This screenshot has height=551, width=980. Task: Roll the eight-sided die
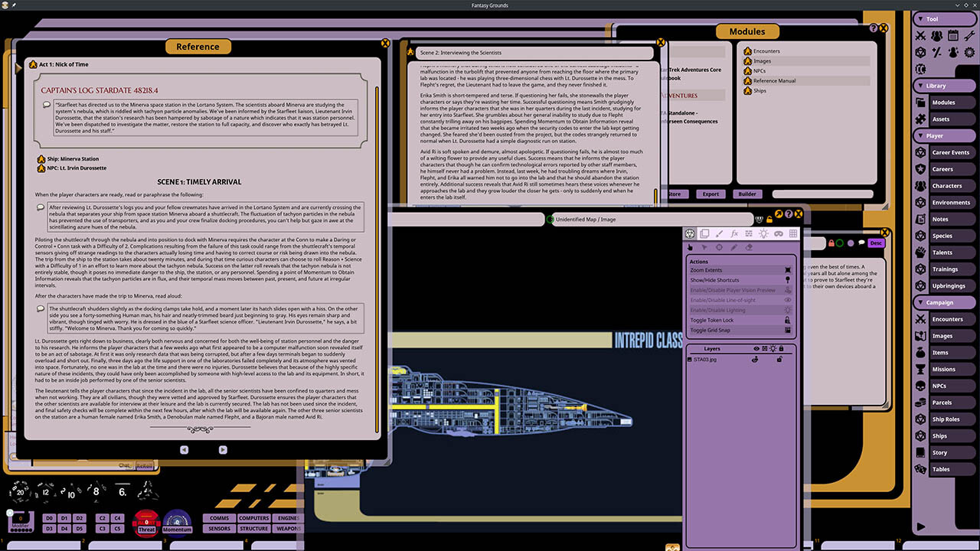(95, 492)
